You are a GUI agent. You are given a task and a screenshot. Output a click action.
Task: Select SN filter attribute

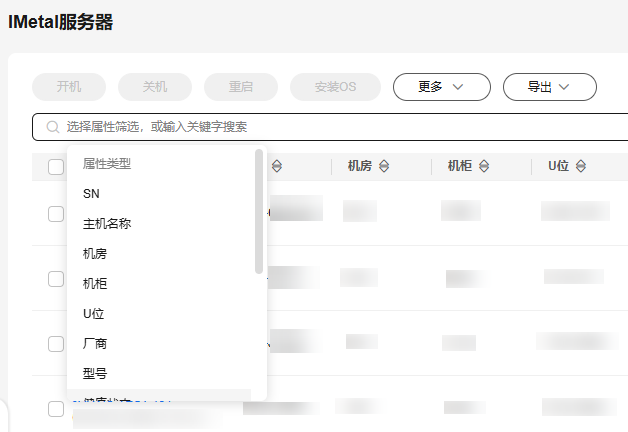click(161, 194)
